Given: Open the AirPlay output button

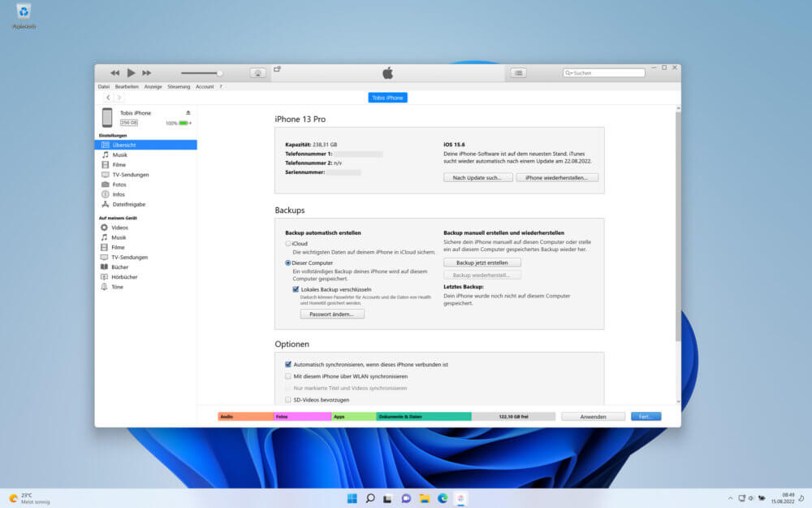Looking at the screenshot, I should click(x=258, y=73).
